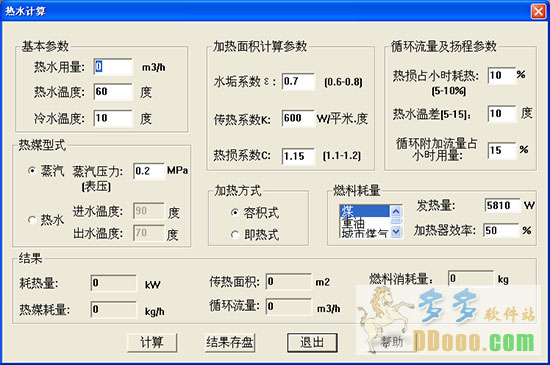Viewport: 550px width, 365px height.
Task: Click the 热水温差 input field
Action: (x=502, y=114)
